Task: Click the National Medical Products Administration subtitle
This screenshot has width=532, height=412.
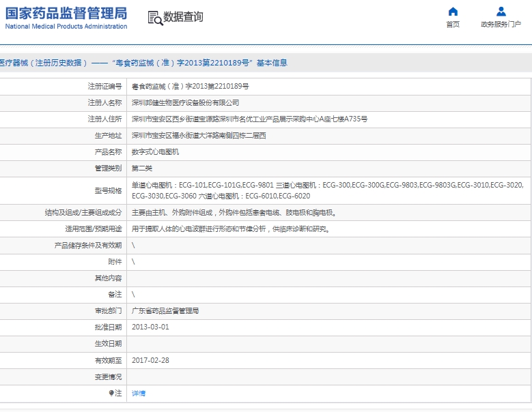Action: click(66, 27)
